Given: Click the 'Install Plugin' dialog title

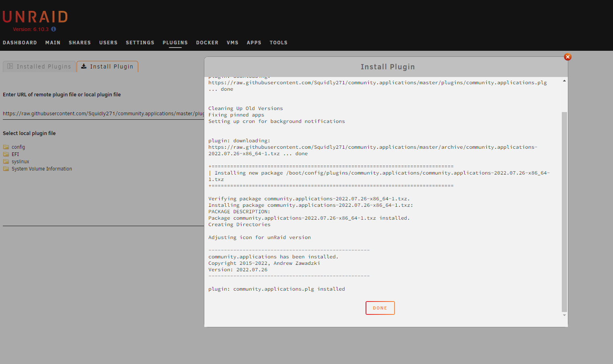Looking at the screenshot, I should pos(388,67).
